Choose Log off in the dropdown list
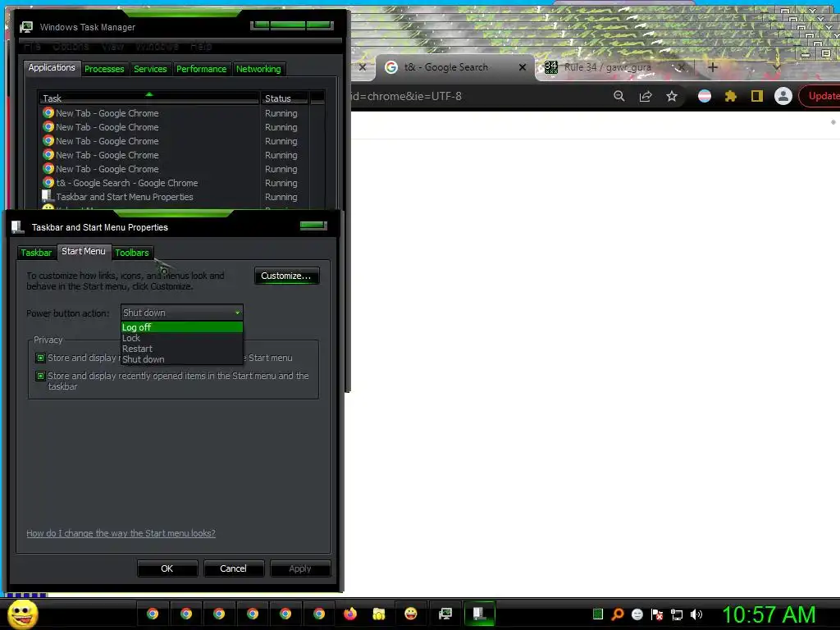Image resolution: width=840 pixels, height=630 pixels. click(182, 327)
